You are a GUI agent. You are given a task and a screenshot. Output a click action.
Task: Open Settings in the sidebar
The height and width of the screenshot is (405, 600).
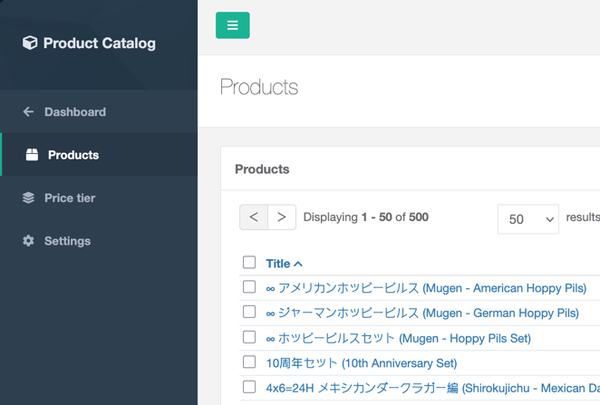click(x=99, y=241)
